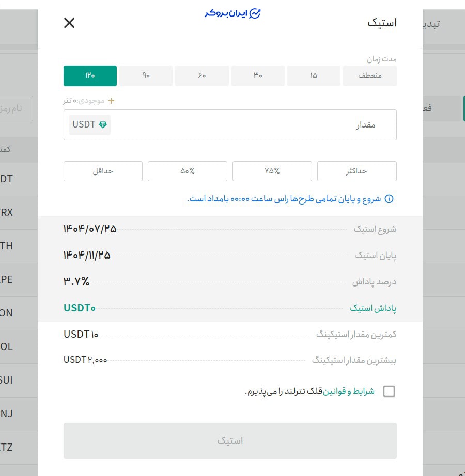Click the Tether token icon inside the amount field
Image resolution: width=465 pixels, height=476 pixels.
click(x=103, y=124)
